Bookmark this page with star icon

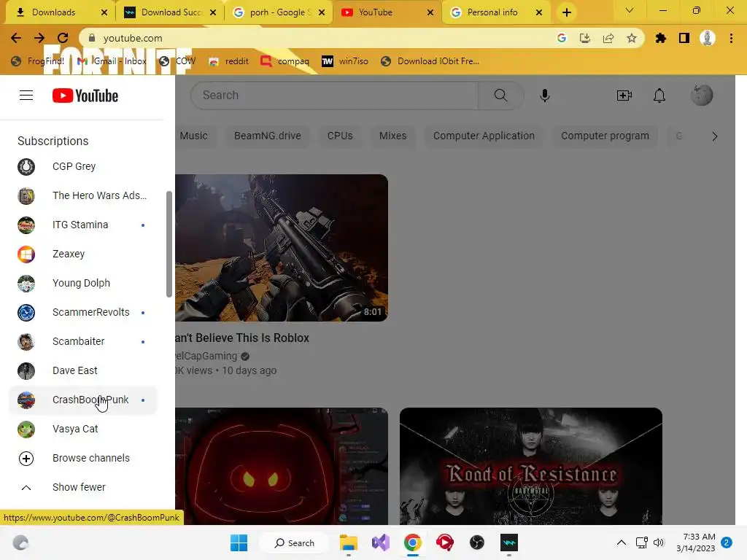(x=632, y=38)
